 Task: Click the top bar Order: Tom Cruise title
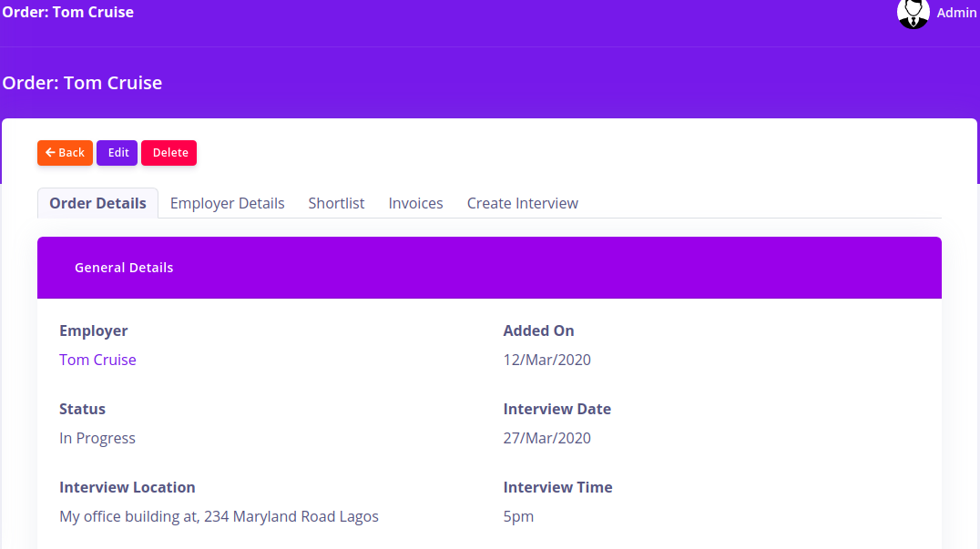(x=68, y=12)
